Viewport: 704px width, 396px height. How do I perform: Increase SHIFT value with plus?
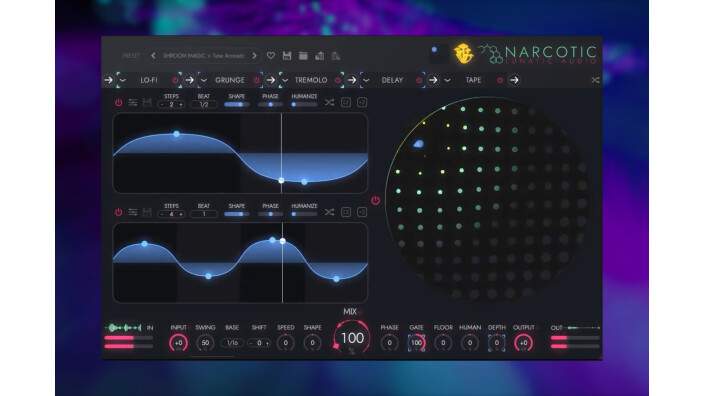click(x=268, y=343)
